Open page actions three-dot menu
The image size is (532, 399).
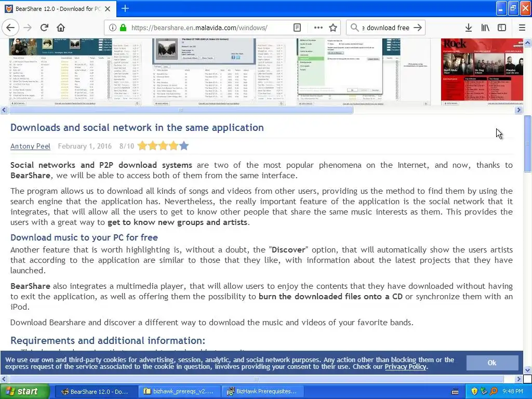pyautogui.click(x=318, y=28)
